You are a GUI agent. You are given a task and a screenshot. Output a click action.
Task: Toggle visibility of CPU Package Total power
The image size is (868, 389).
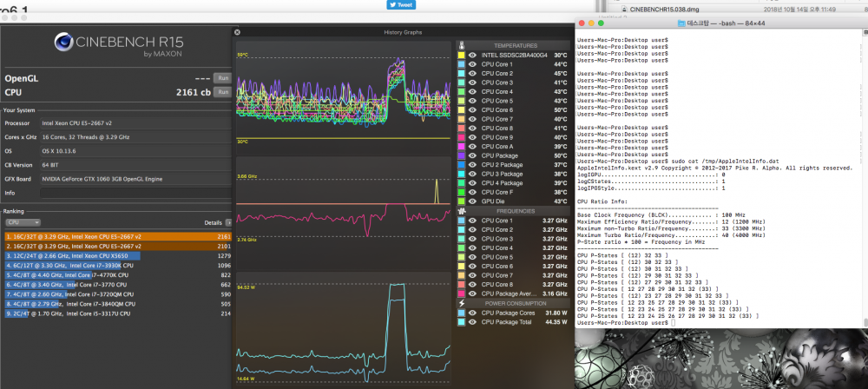472,321
